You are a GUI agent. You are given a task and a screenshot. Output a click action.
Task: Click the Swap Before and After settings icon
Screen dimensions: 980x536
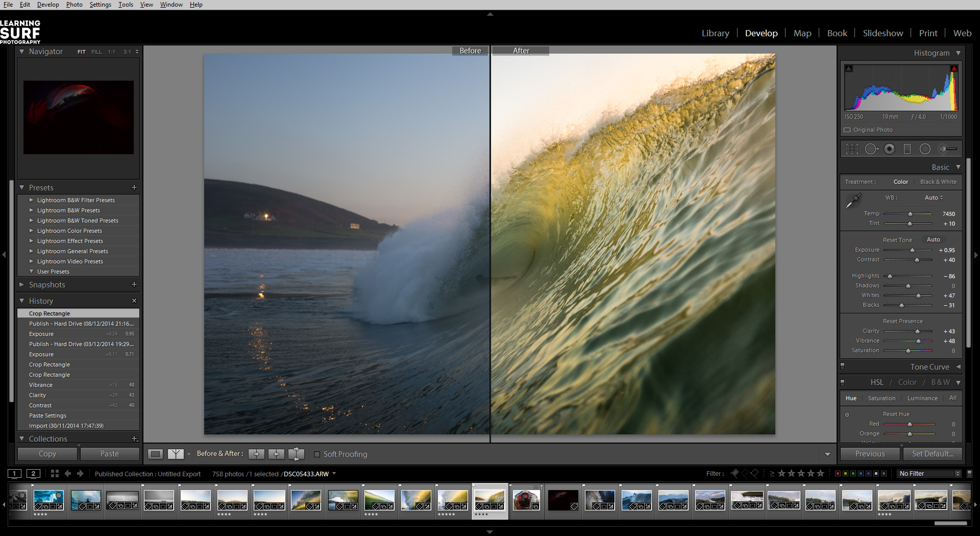(x=296, y=454)
